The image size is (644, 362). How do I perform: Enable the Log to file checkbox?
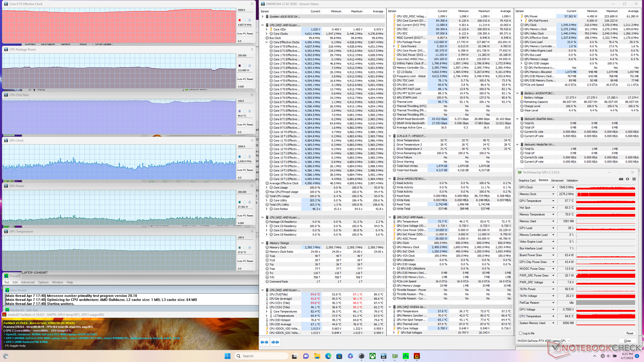coord(521,334)
